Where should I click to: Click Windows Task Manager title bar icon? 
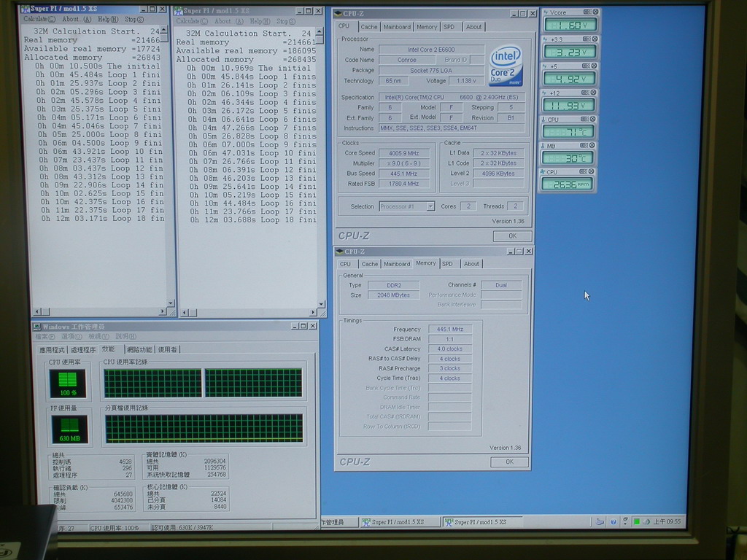(x=36, y=327)
